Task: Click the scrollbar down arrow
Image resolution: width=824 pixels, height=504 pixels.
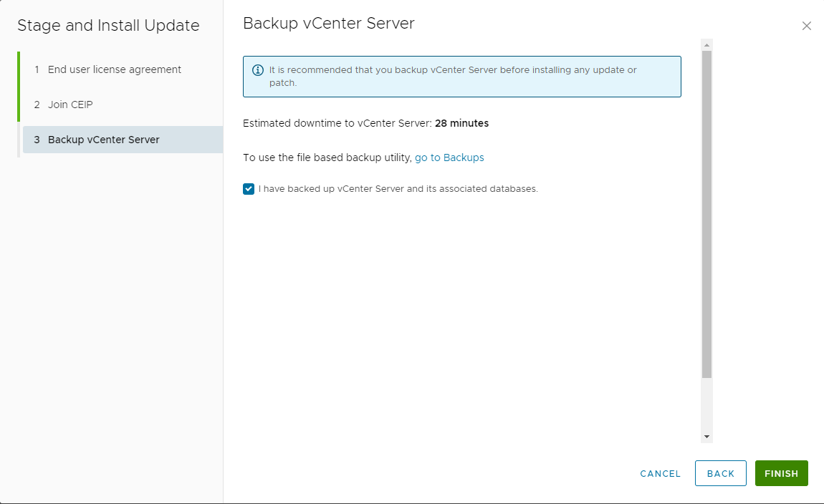Action: click(x=706, y=436)
